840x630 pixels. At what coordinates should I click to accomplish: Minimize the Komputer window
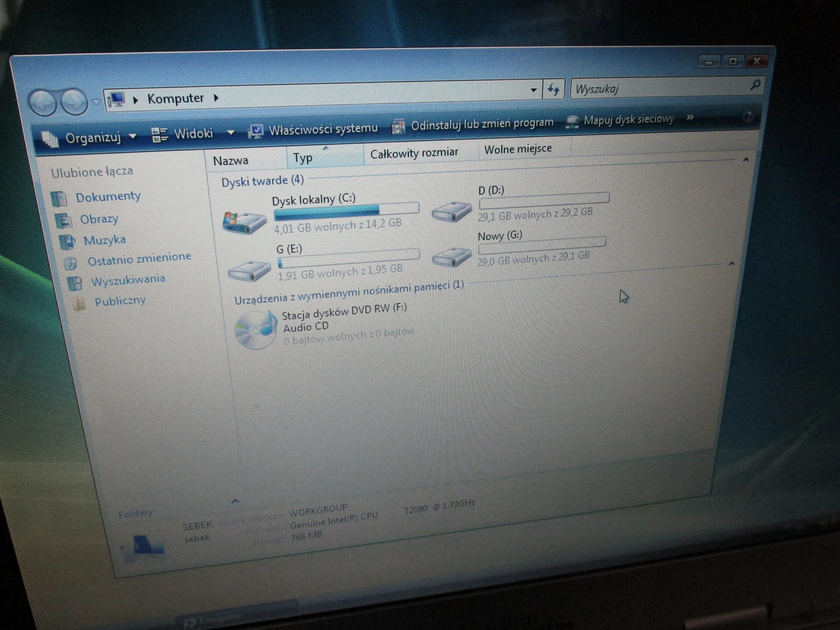pos(709,62)
